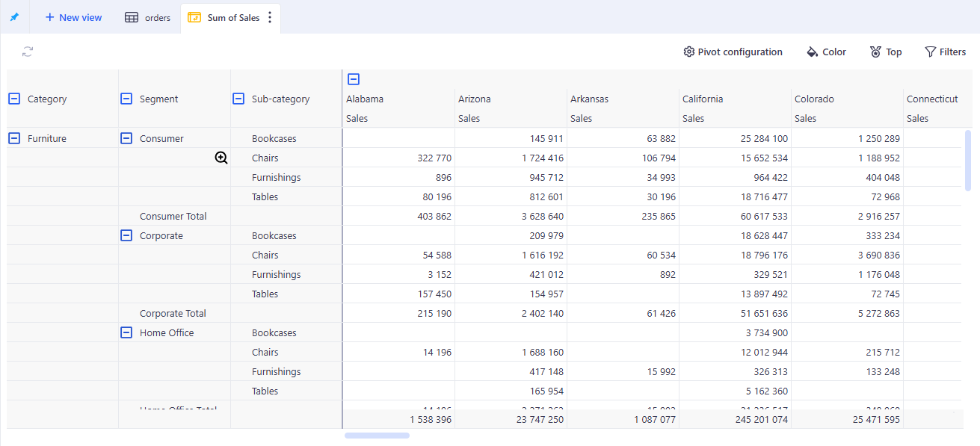
Task: Click the pin icon in the tab bar
Action: pyautogui.click(x=14, y=17)
